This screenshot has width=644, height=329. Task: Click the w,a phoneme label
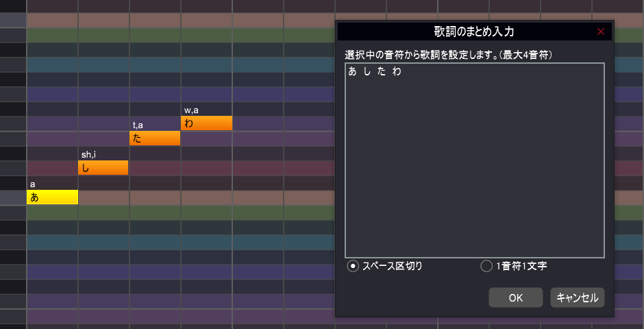pos(191,110)
